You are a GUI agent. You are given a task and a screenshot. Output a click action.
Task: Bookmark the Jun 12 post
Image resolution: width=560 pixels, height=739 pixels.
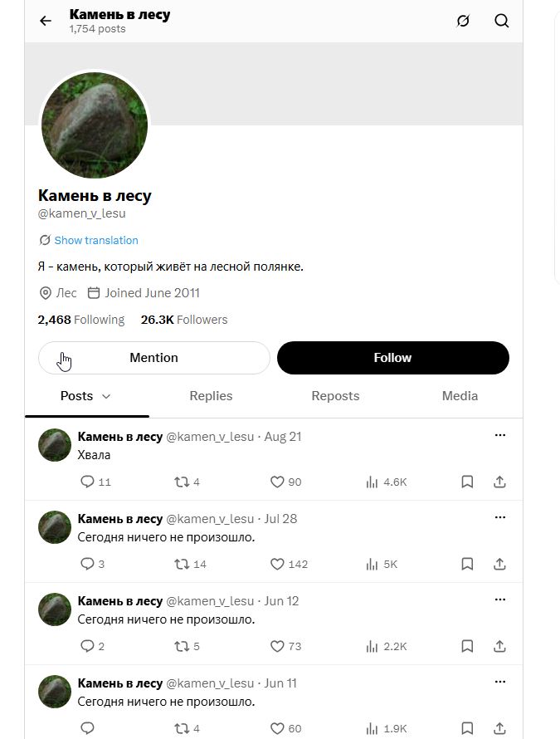(x=467, y=646)
